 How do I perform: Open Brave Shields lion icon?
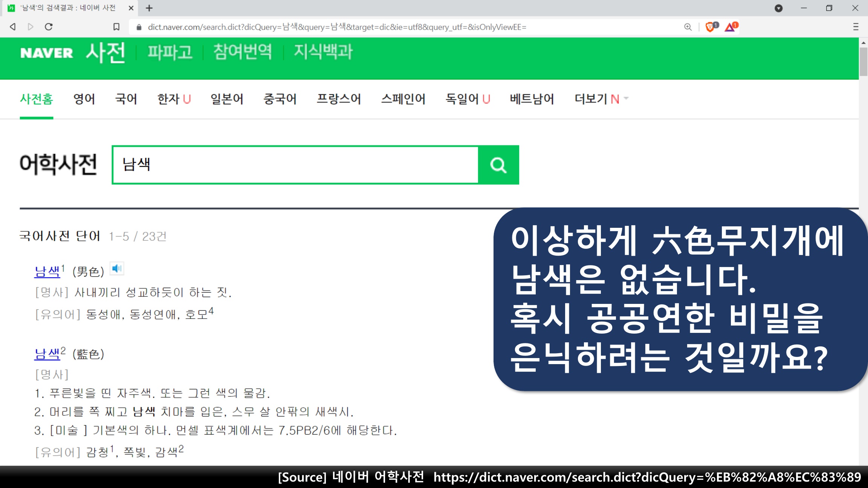coord(711,27)
